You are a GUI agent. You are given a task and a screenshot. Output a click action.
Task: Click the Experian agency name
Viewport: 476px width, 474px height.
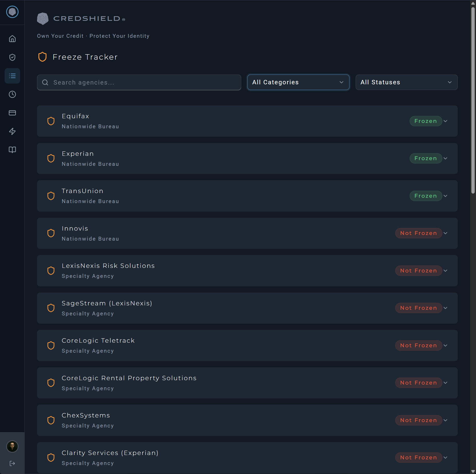(78, 154)
